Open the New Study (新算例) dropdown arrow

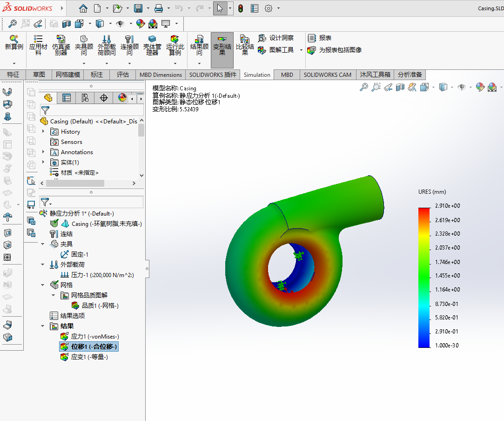[14, 63]
